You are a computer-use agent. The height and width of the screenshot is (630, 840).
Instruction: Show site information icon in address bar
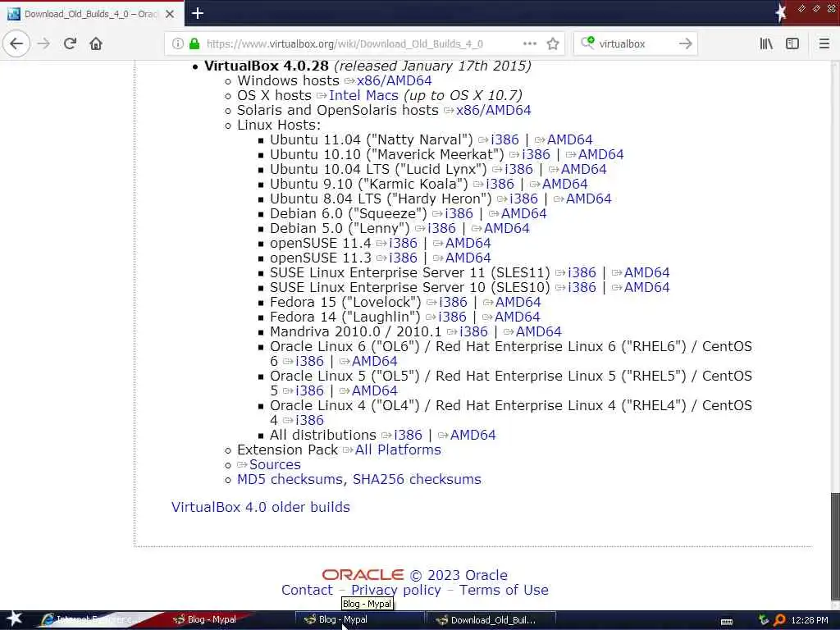click(x=177, y=43)
